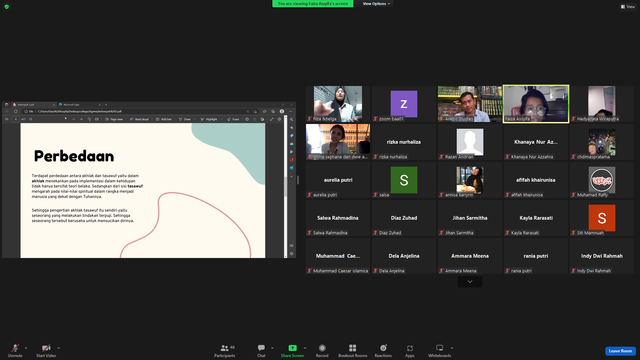Screen dimensions: 640x360
Task: Click the Edge sidebar search icon
Action: click(x=291, y=120)
